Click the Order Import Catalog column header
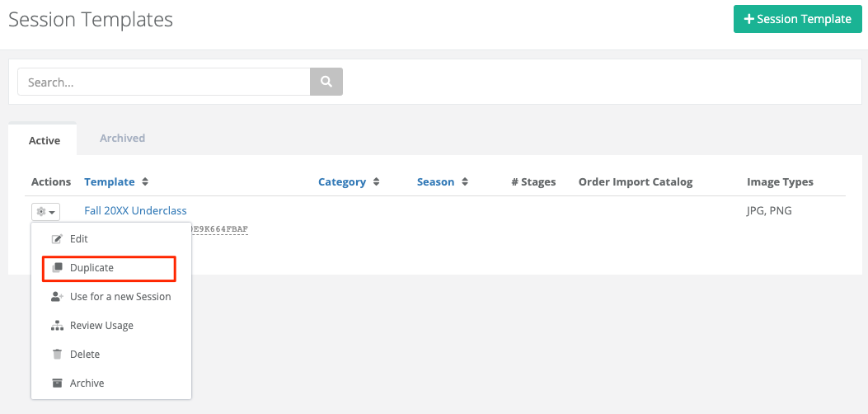868x414 pixels. click(x=636, y=181)
